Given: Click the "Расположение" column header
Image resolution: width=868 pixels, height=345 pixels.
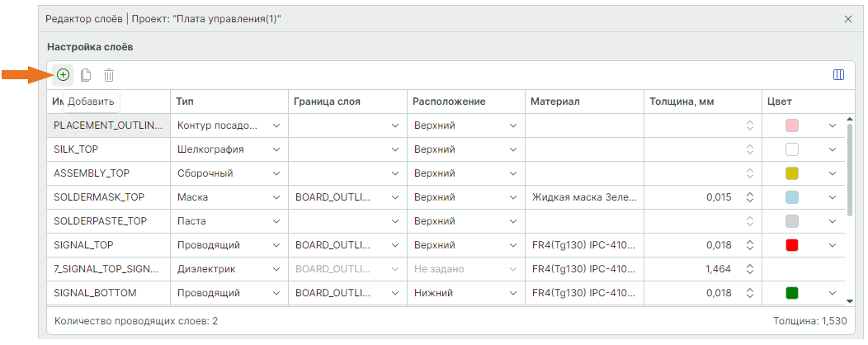Looking at the screenshot, I should point(449,101).
